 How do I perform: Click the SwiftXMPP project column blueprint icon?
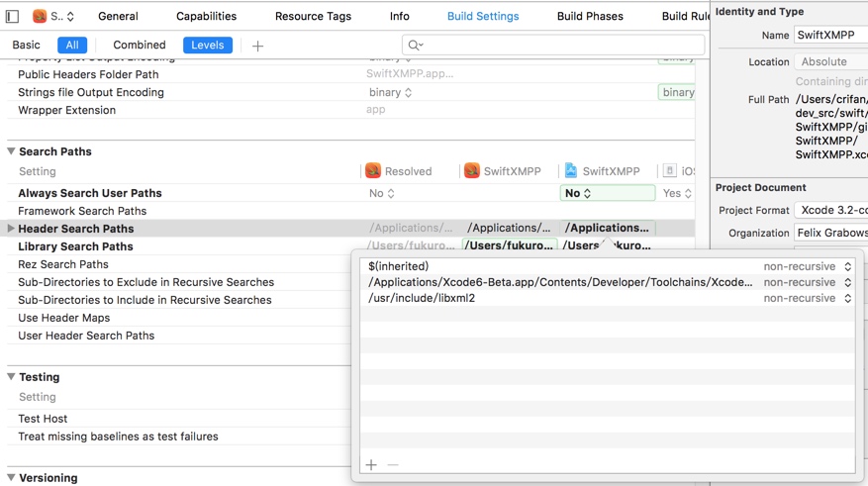571,170
